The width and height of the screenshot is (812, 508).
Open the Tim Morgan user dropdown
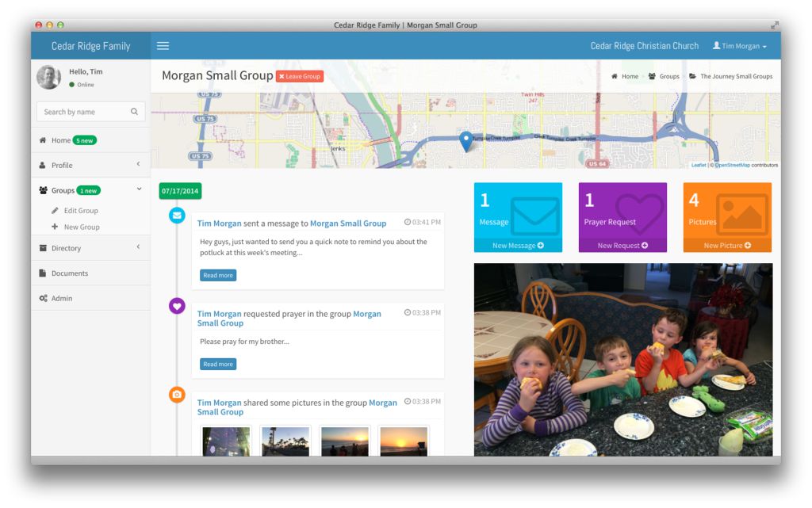click(739, 46)
